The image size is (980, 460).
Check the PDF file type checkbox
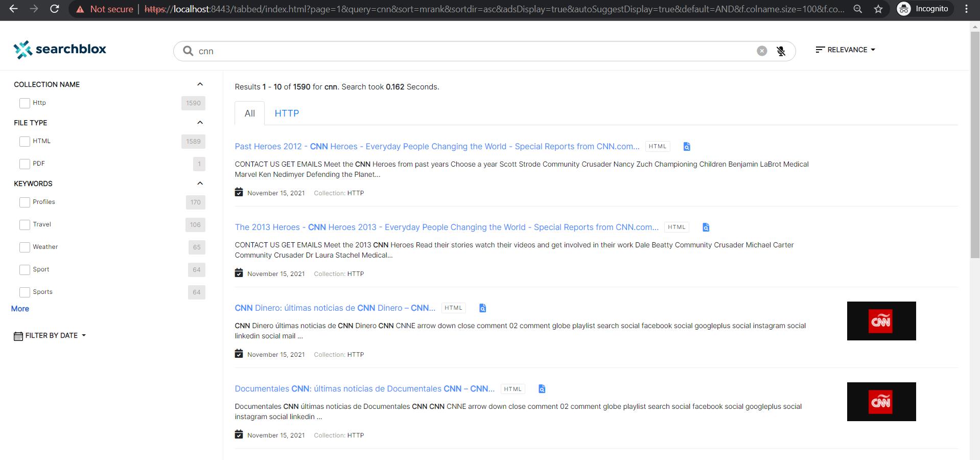25,164
